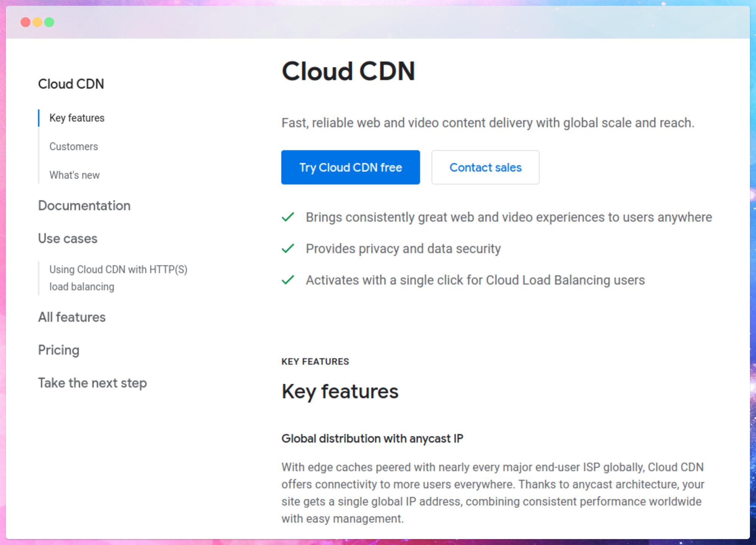Toggle the Key features navigation highlight
Viewport: 756px width, 545px height.
click(76, 118)
